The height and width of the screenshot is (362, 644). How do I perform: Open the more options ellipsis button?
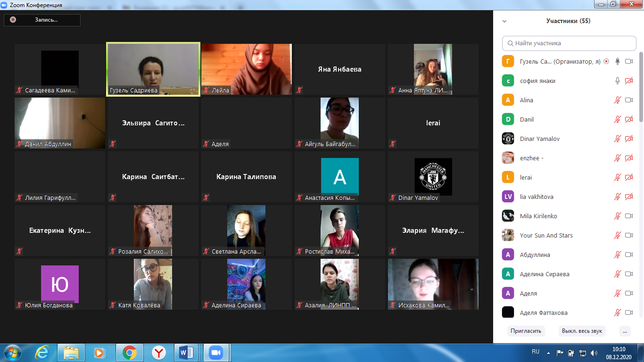[625, 331]
